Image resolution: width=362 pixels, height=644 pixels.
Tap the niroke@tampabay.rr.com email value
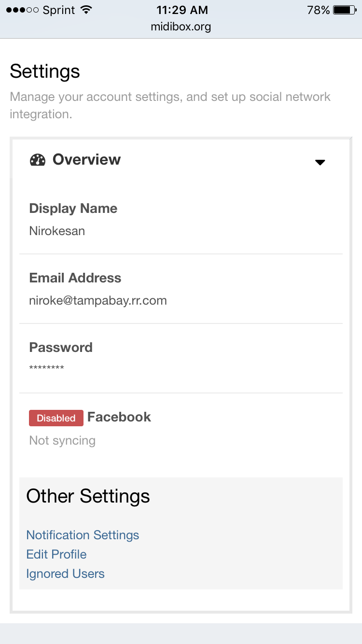[98, 300]
